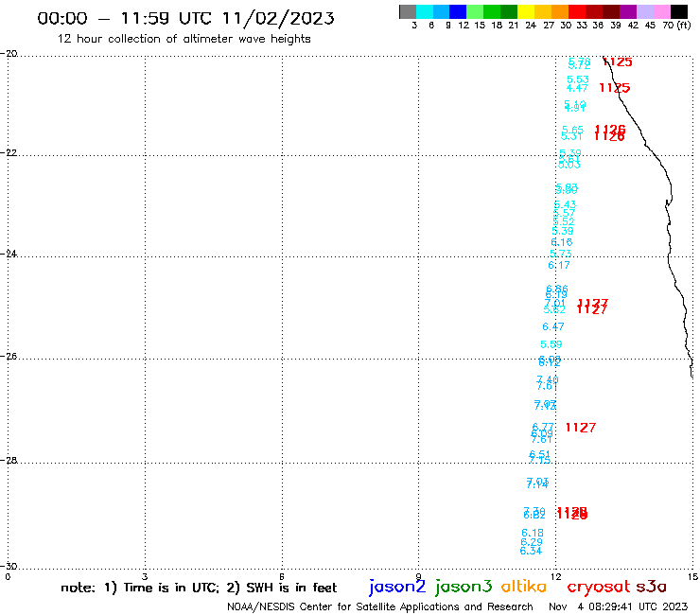Click the gray swatch in the color scale
This screenshot has width=700, height=615.
[x=408, y=11]
